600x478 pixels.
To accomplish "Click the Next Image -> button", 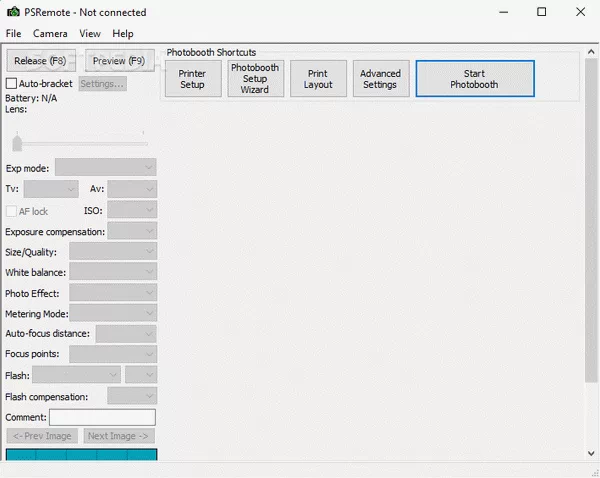I will [x=119, y=436].
